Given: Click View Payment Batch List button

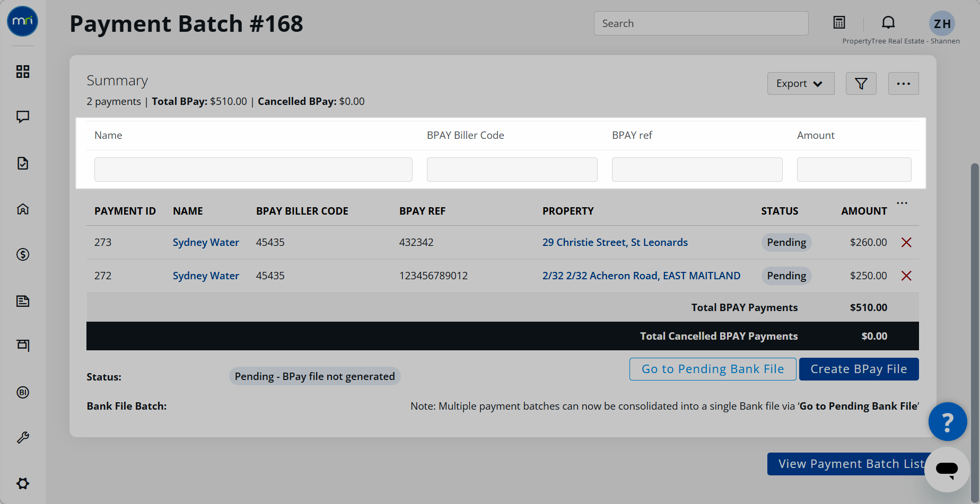Looking at the screenshot, I should pos(851,464).
